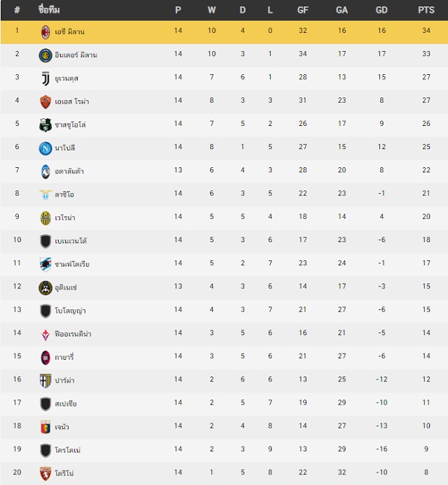Click the Atalanta club logo
The image size is (448, 485).
pyautogui.click(x=45, y=171)
